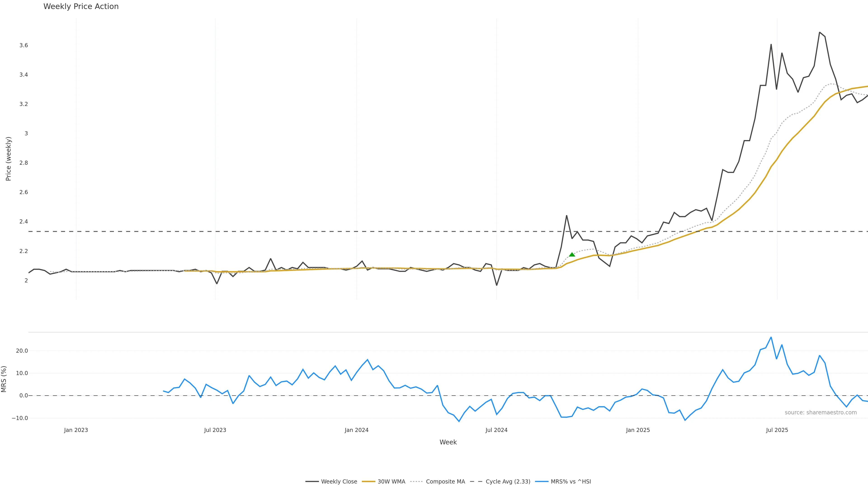Click the Week x-axis title
The width and height of the screenshot is (868, 488).
448,442
